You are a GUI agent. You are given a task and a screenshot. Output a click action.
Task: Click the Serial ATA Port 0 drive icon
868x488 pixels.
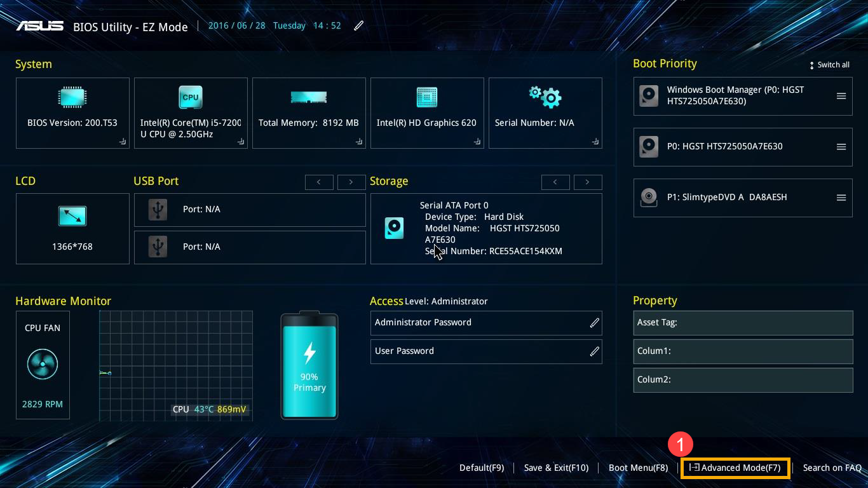pyautogui.click(x=395, y=228)
